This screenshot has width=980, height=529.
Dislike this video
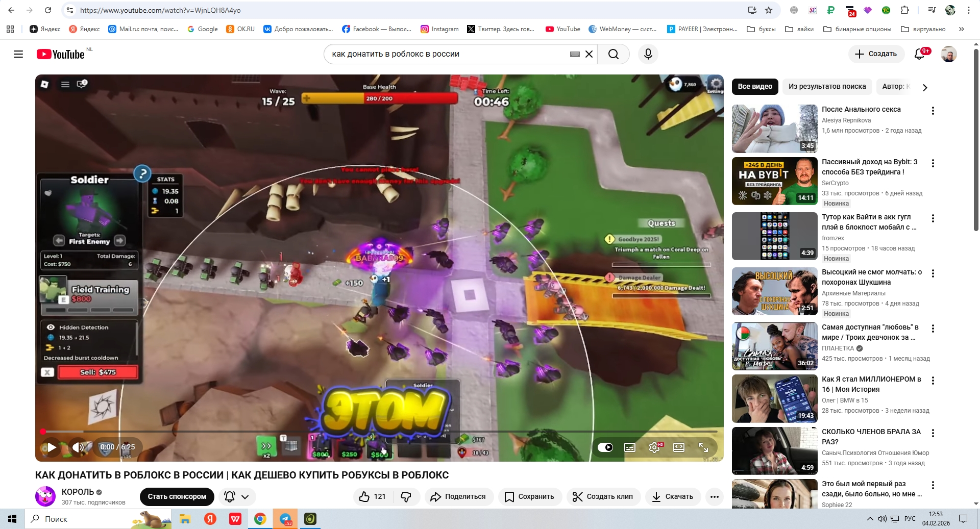(406, 497)
